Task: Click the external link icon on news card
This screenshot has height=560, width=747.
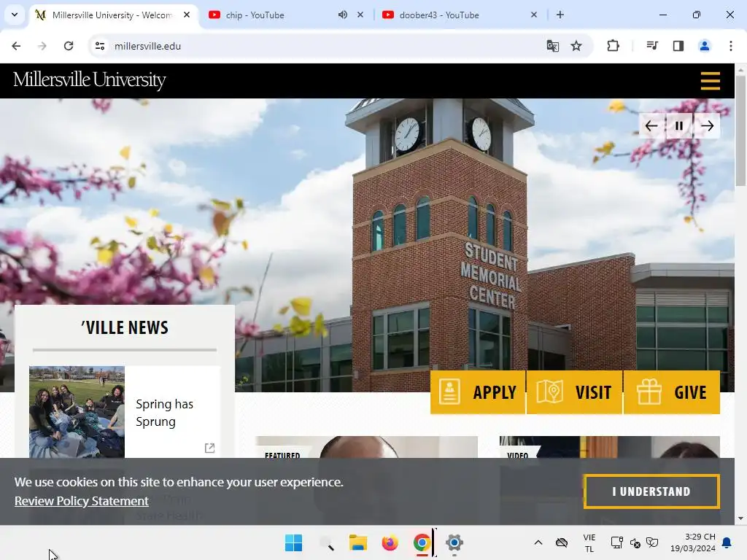Action: [x=209, y=448]
